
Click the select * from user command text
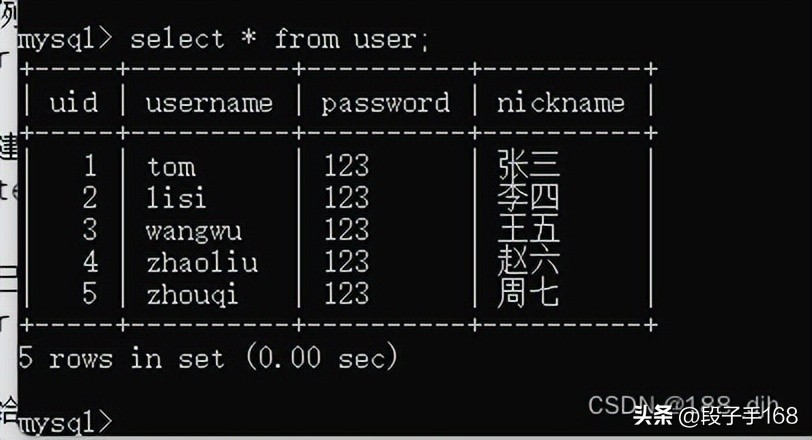[x=280, y=39]
